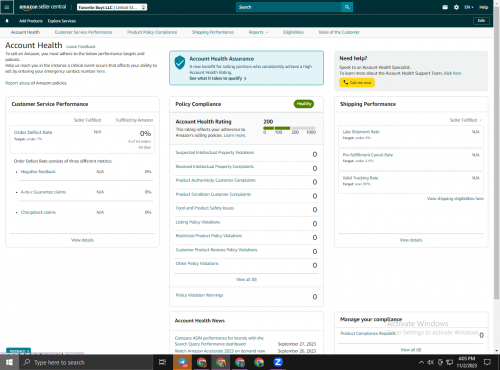Open Product Compliance Requests
This screenshot has width=500, height=370.
368,333
